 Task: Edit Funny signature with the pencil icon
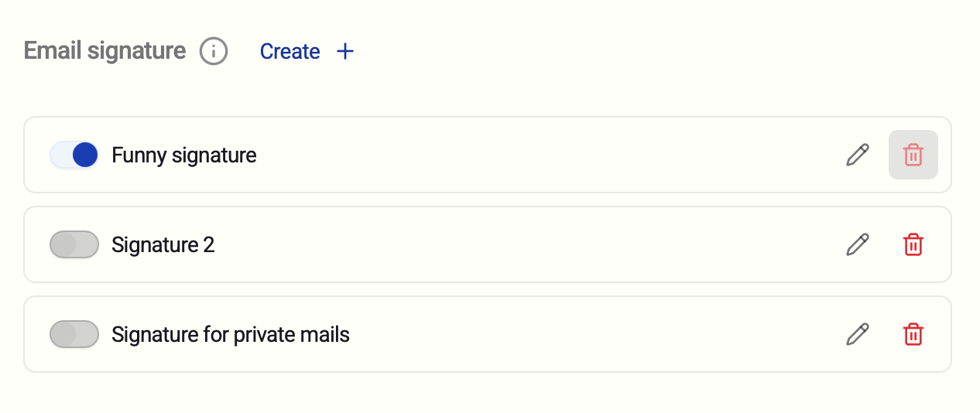click(857, 155)
